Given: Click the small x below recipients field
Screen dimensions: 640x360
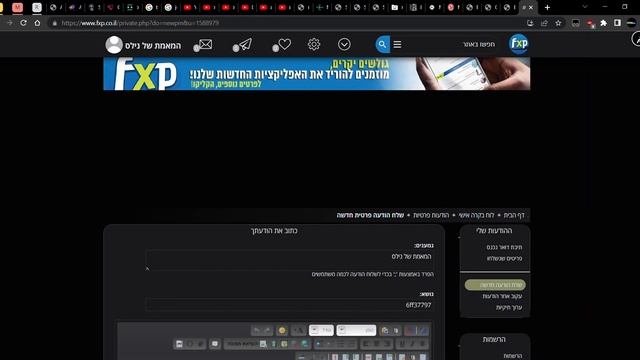Looking at the screenshot, I should coord(147,269).
